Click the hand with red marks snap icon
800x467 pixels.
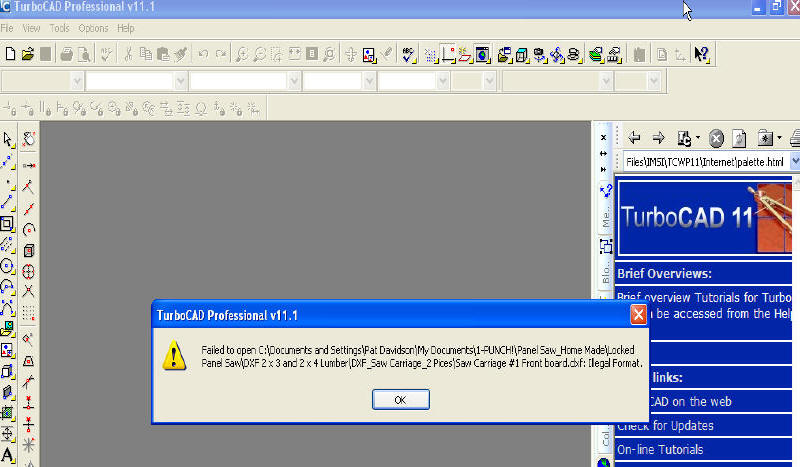[29, 139]
